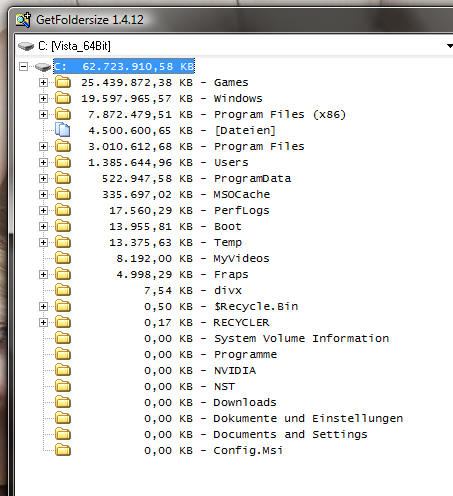Expand the Users folder node
The width and height of the screenshot is (453, 496).
pyautogui.click(x=43, y=162)
